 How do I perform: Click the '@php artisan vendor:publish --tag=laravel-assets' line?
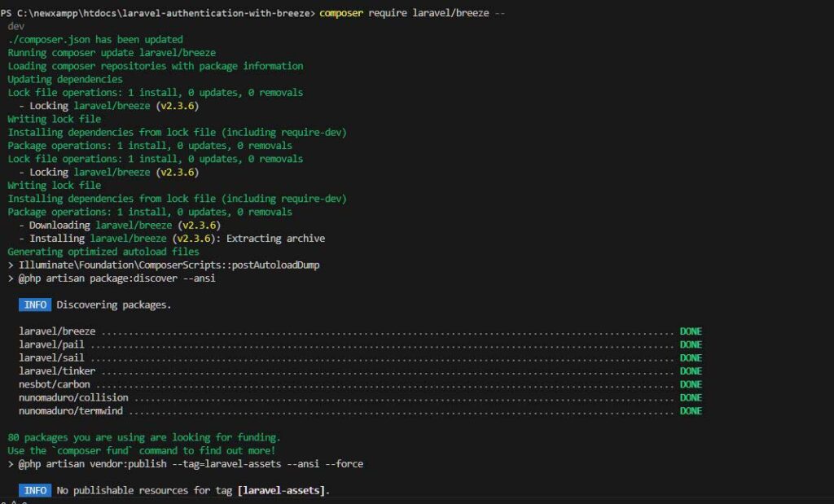[186, 463]
